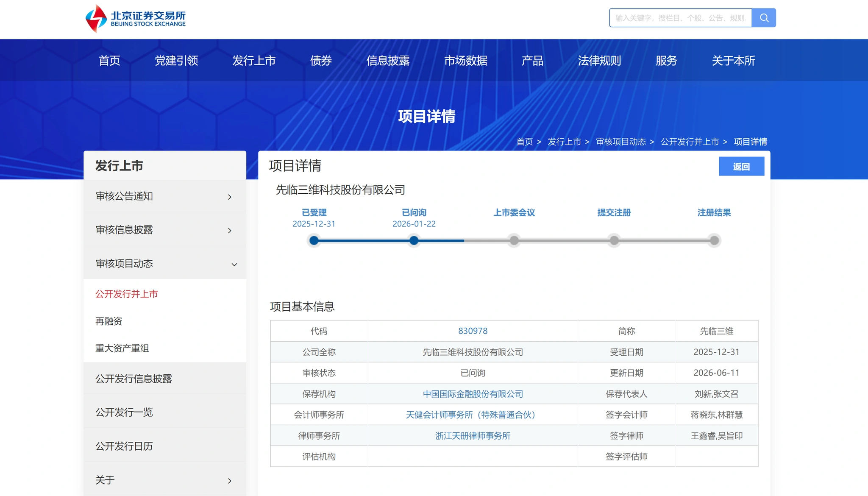Open the 党建引领 navigation menu
Image resolution: width=868 pixels, height=496 pixels.
[176, 61]
